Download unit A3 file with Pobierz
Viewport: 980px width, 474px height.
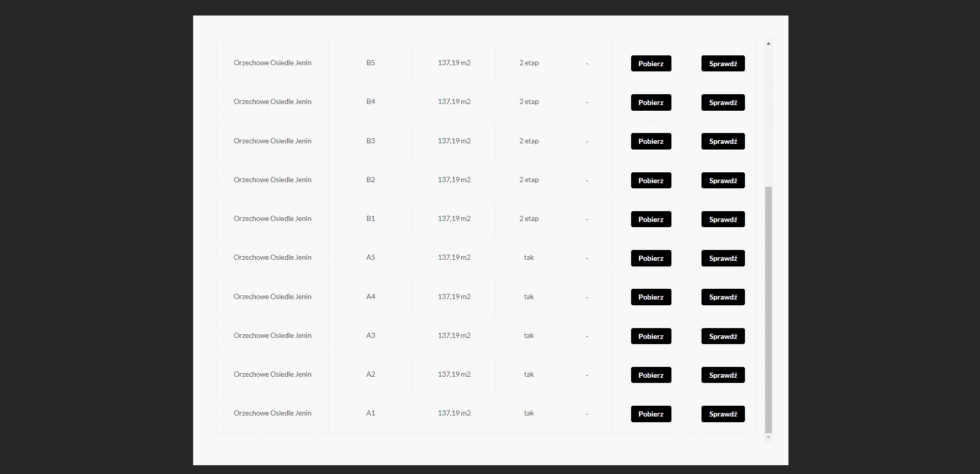click(x=651, y=336)
